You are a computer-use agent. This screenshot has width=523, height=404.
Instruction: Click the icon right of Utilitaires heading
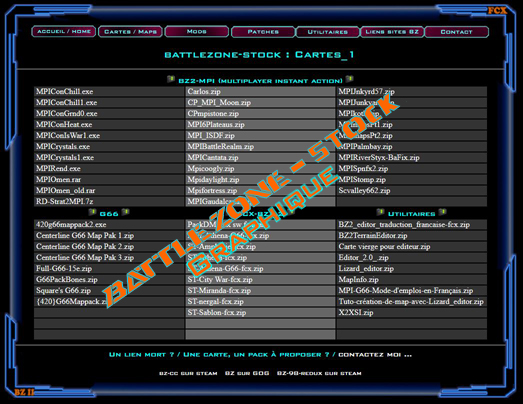click(443, 212)
